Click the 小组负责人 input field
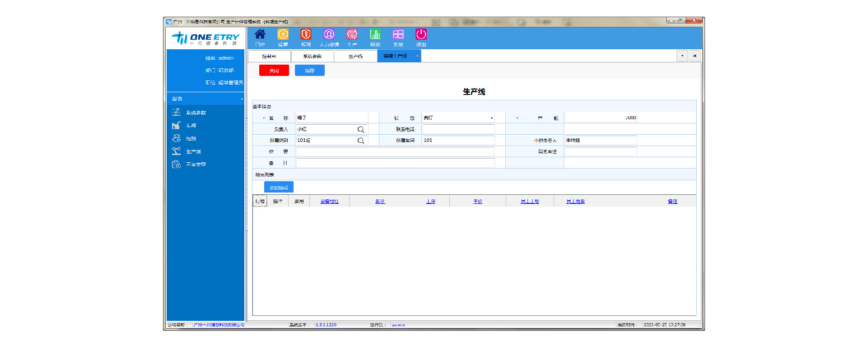This screenshot has height=348, width=868. (601, 141)
